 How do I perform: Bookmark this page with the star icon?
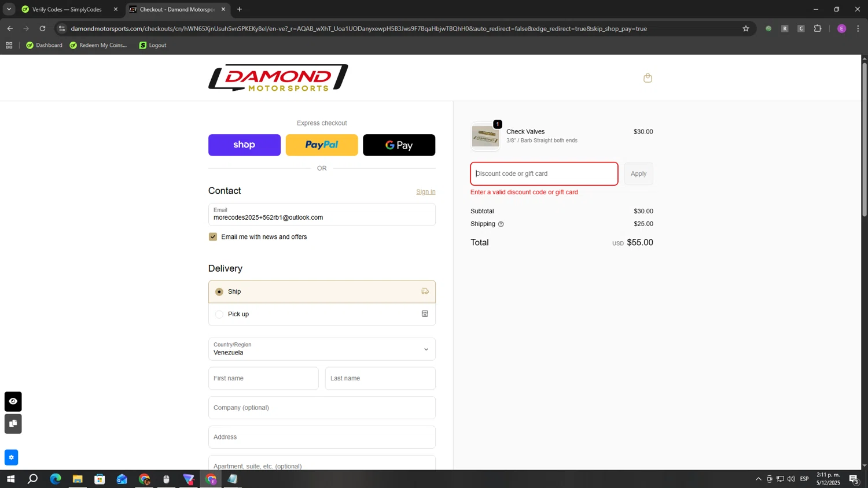[746, 28]
